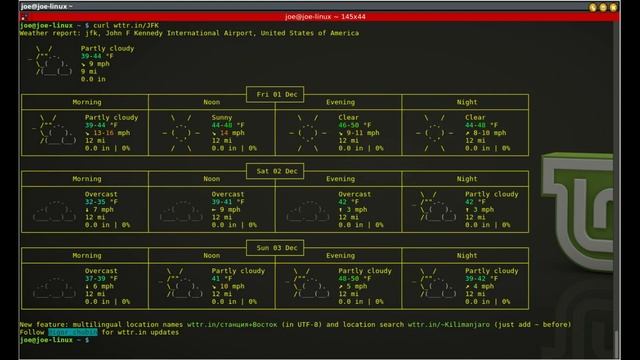Screen dimensions: 640x360
Task: Maximize the joe@joe-linux terminal window
Action: click(603, 7)
